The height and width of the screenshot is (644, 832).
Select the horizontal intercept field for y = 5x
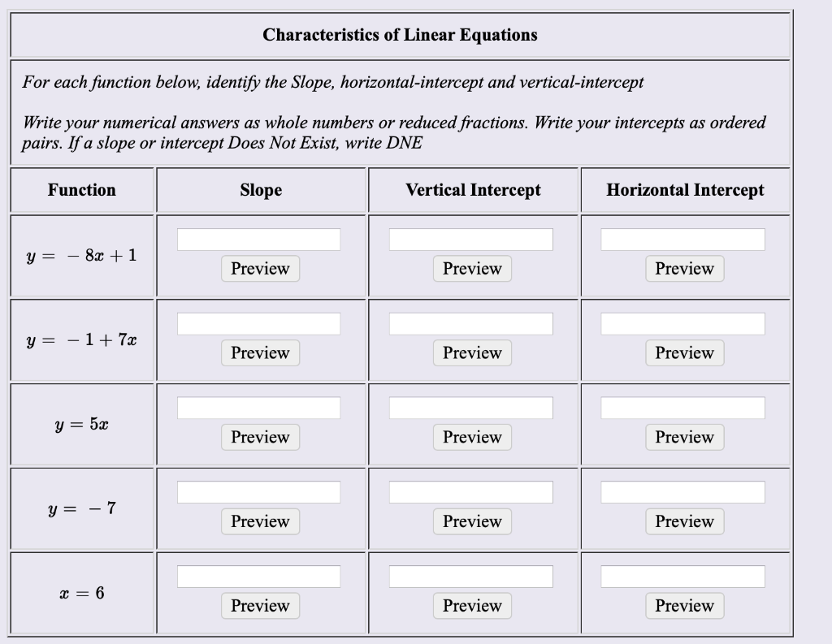click(684, 407)
